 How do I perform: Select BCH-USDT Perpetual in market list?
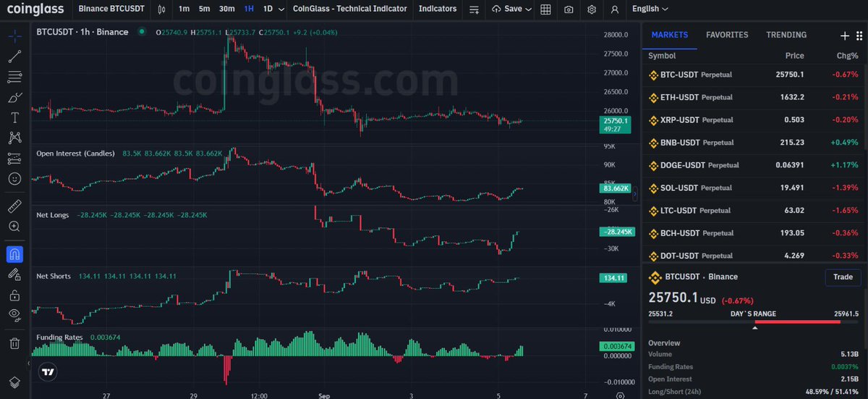[x=754, y=233]
